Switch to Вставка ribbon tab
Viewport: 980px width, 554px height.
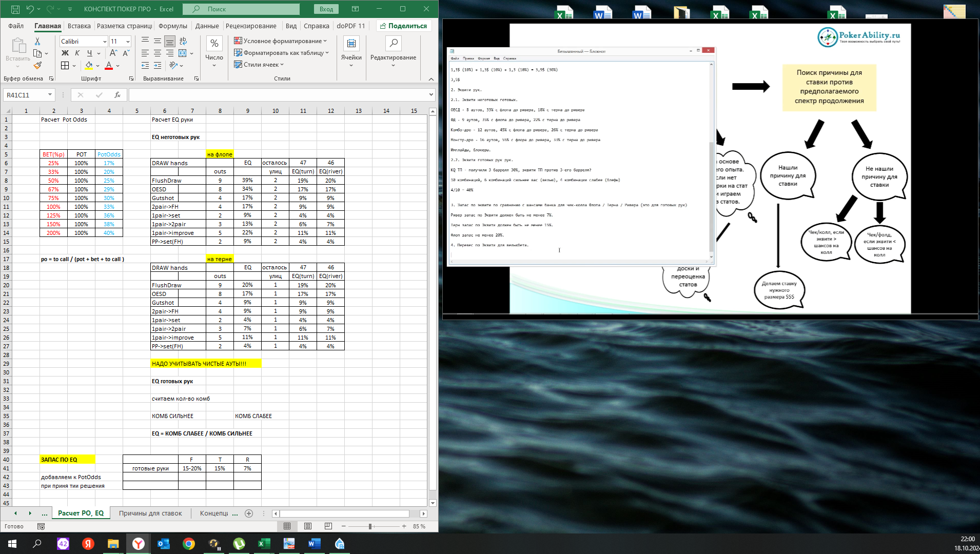tap(79, 26)
